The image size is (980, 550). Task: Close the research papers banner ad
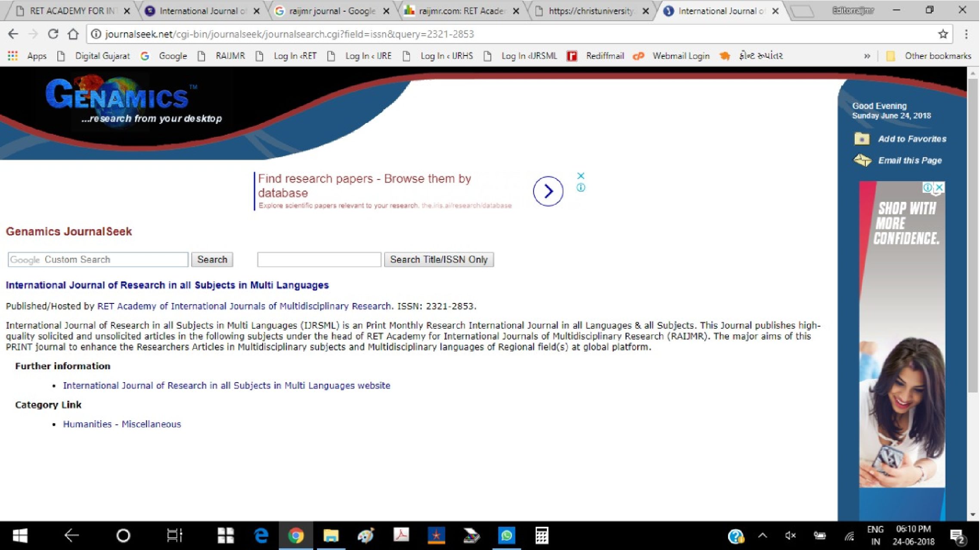pos(580,176)
